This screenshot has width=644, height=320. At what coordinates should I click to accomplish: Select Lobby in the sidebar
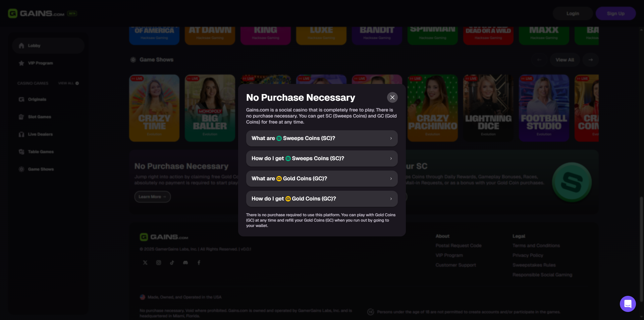coord(48,46)
